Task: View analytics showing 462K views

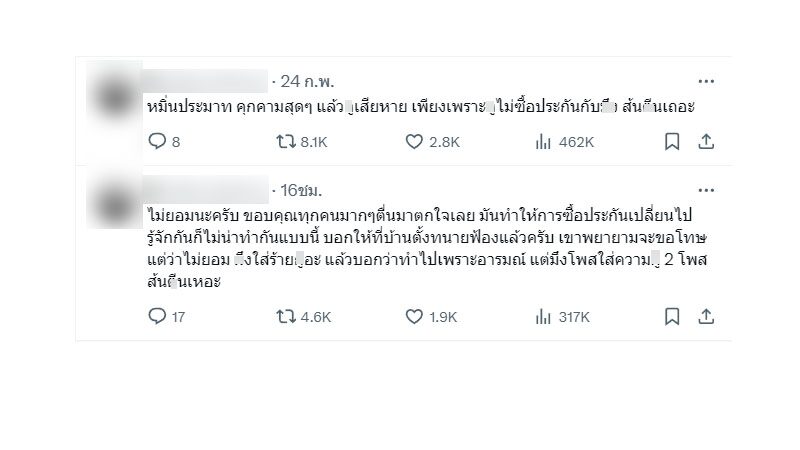Action: point(545,142)
